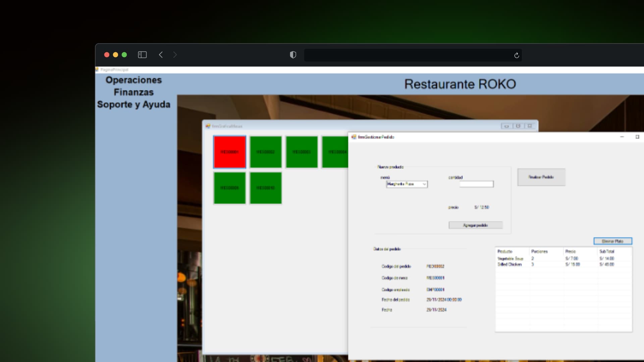Minimize the frmGraficaMesas window
Image resolution: width=644 pixels, height=362 pixels.
coord(506,126)
